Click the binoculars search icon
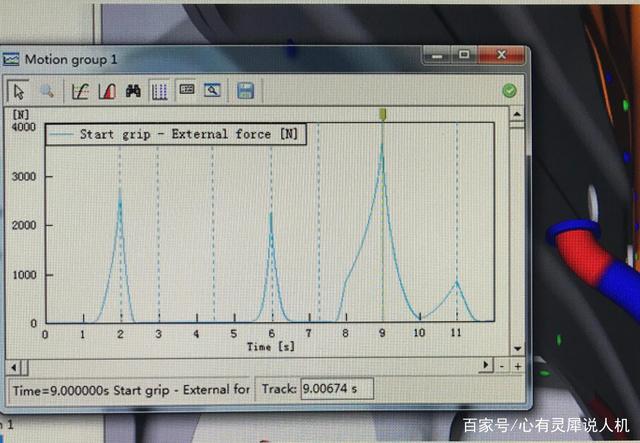640x443 pixels. pyautogui.click(x=133, y=91)
